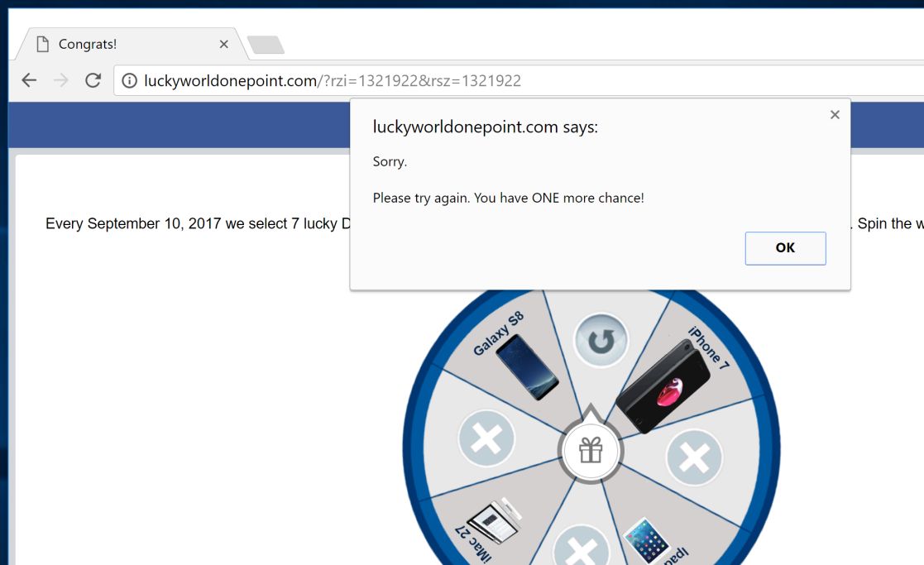Click the OK button in the dialog
The width and height of the screenshot is (924, 565).
[x=785, y=248]
